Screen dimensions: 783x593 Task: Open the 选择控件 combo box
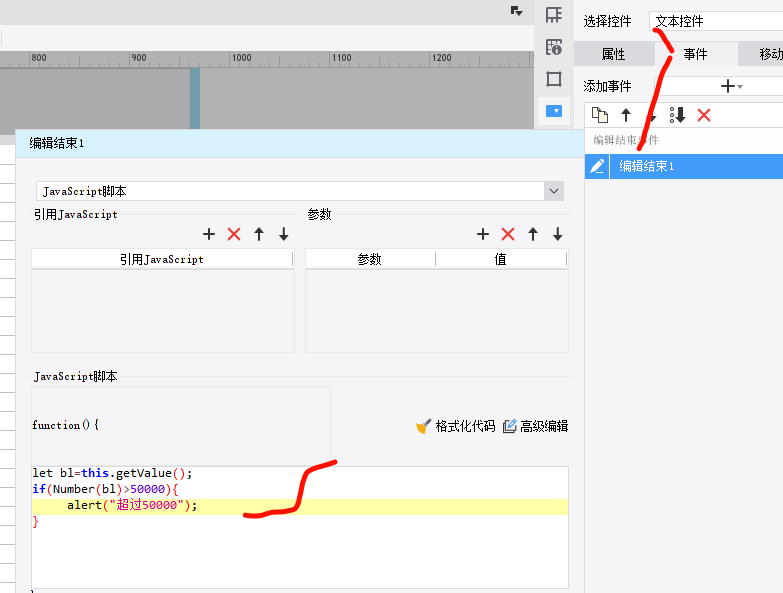point(715,21)
